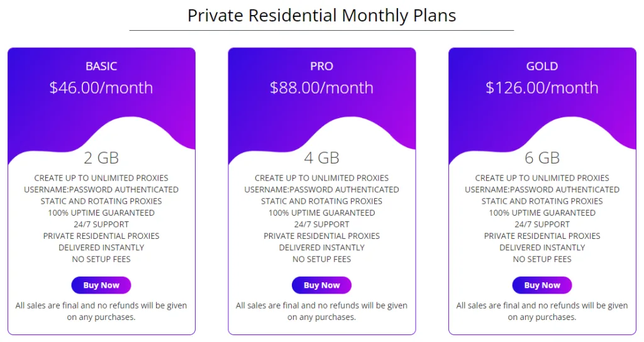Click the GOLD card's STATIC AND ROTATING PROXIES
This screenshot has width=644, height=342.
(x=542, y=201)
